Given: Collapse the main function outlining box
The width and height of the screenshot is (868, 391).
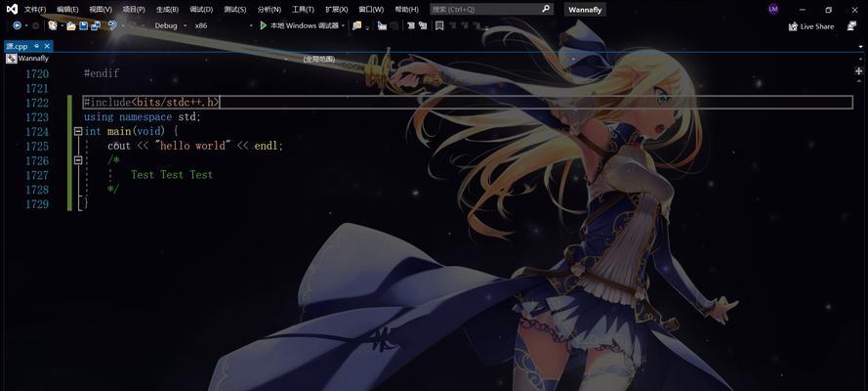Looking at the screenshot, I should click(78, 132).
